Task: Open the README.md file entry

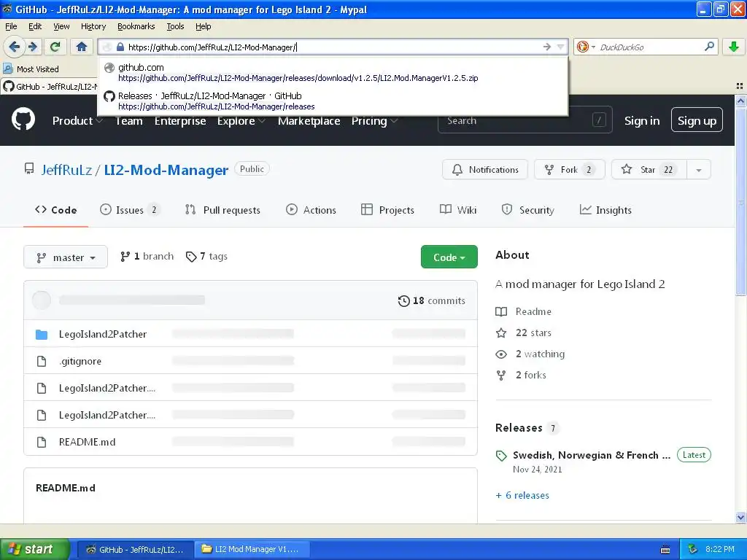Action: (88, 443)
